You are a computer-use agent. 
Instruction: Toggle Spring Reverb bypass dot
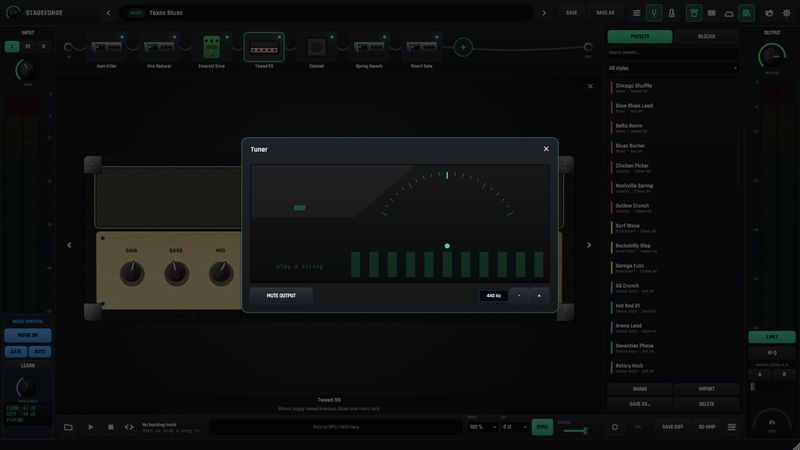click(x=384, y=37)
